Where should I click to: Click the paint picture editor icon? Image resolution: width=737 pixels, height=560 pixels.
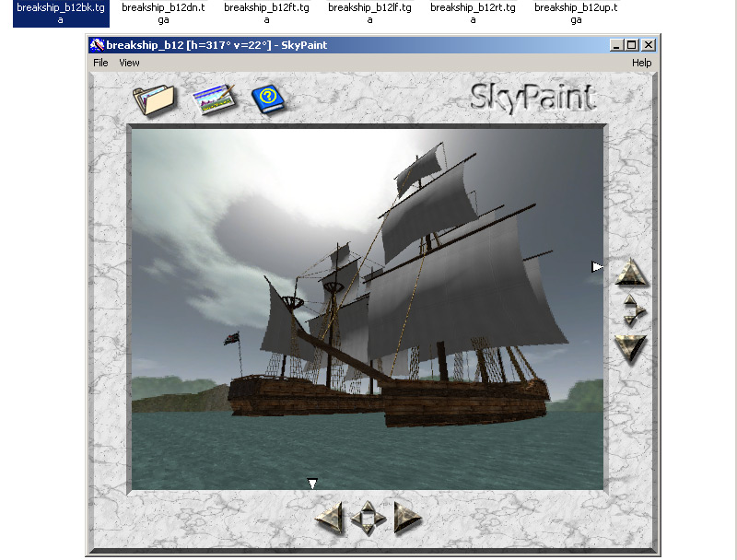(x=215, y=99)
